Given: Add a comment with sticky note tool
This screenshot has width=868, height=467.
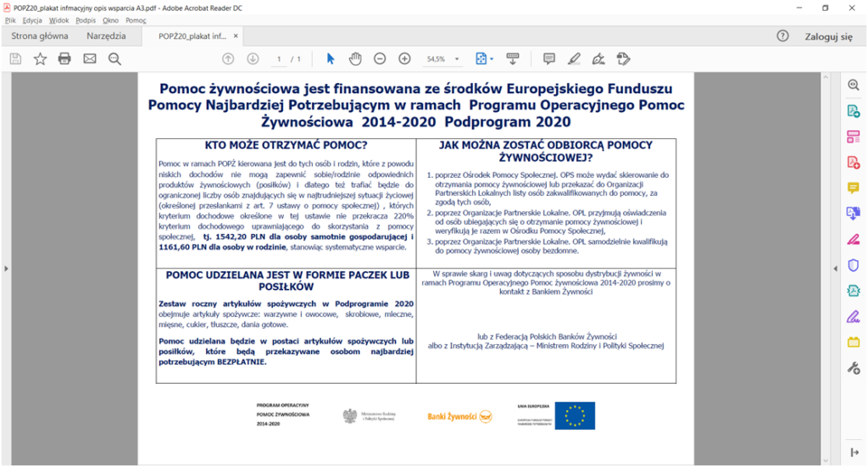Looking at the screenshot, I should tap(548, 58).
